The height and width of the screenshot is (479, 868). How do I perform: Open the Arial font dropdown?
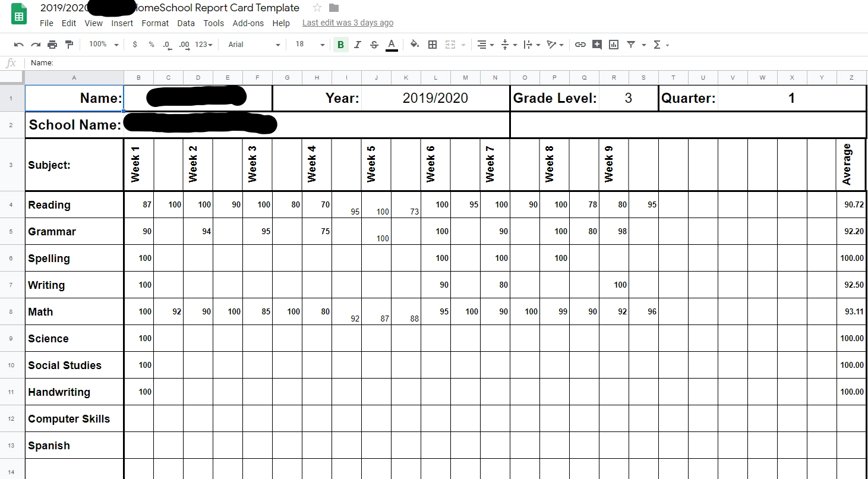click(x=254, y=44)
